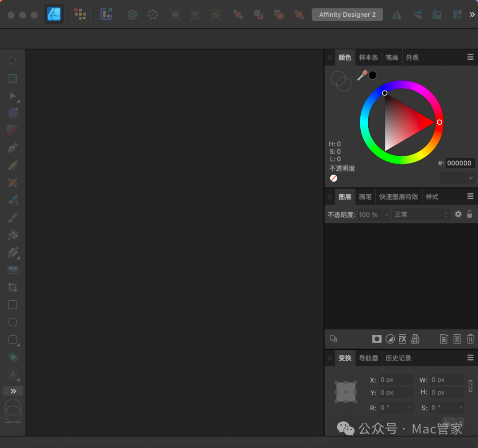
Task: Click the color opacity slider
Action: pos(388,178)
